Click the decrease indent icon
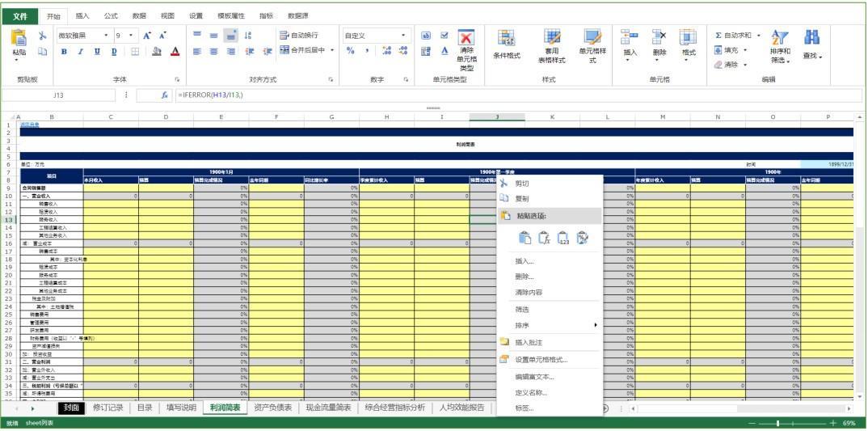The height and width of the screenshot is (431, 868). coord(250,52)
